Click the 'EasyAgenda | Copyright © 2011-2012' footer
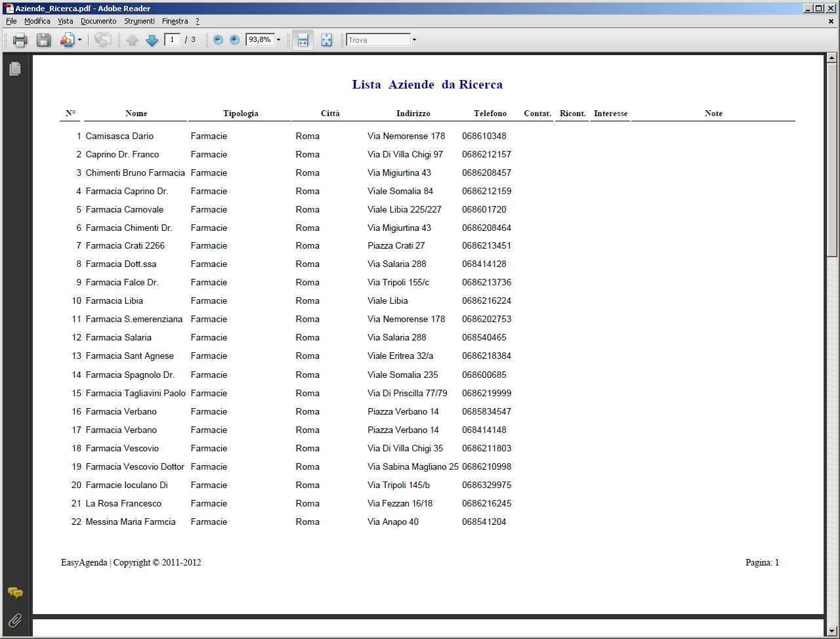Screen dimensions: 840x639 131,563
